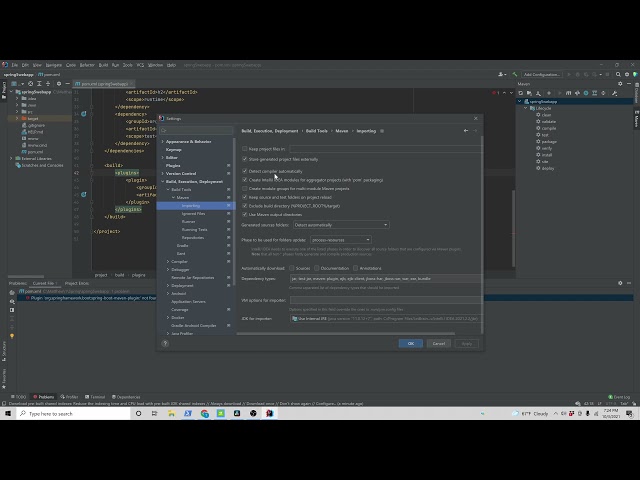Open the 'JDK for importer' dropdown

(386, 318)
